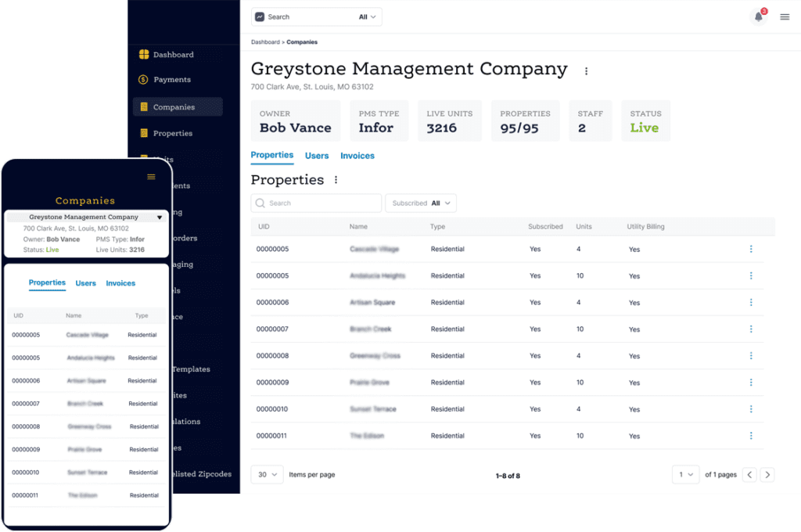Click the Properties card showing 95/95
This screenshot has width=801, height=532.
pyautogui.click(x=525, y=121)
